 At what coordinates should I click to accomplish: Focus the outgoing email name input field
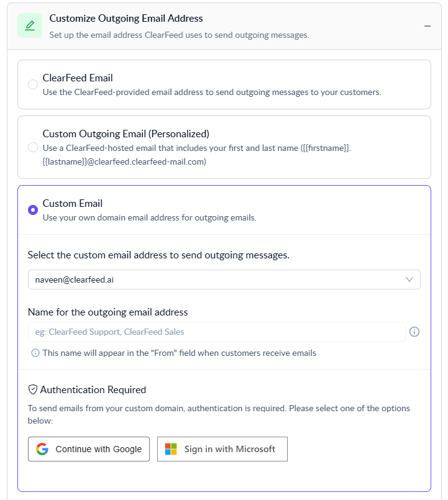click(216, 332)
